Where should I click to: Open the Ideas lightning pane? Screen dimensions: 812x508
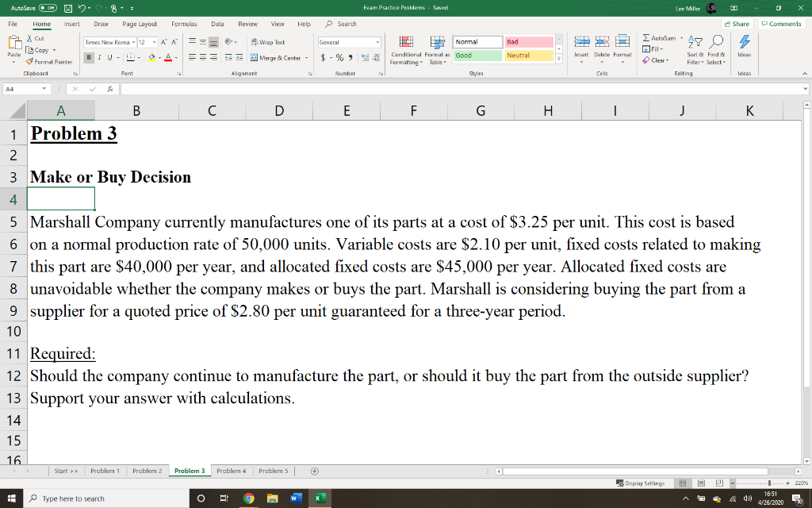point(744,47)
